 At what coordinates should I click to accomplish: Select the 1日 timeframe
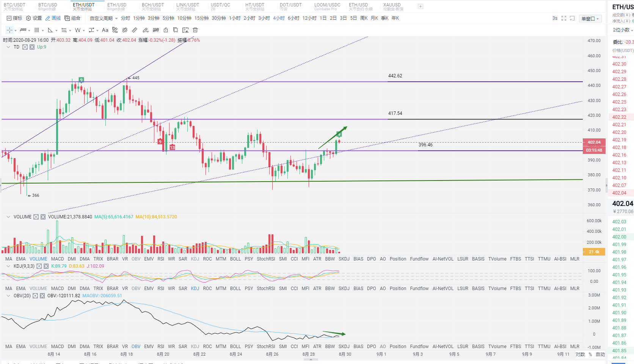coord(323,18)
